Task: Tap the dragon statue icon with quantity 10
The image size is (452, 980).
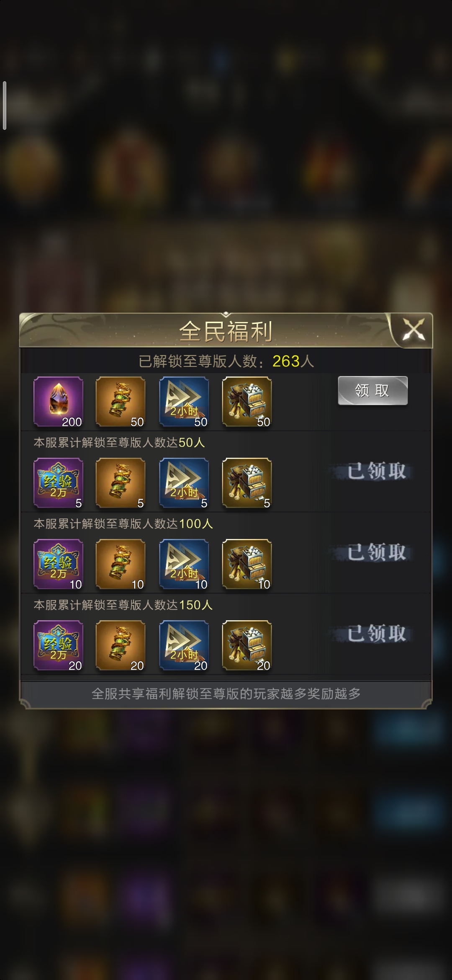Action: click(x=121, y=564)
